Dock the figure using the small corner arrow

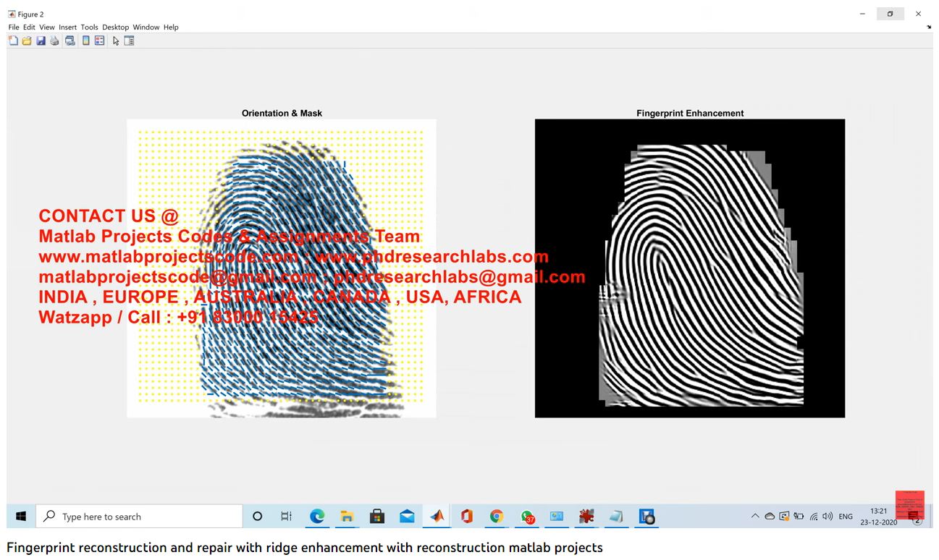[x=929, y=27]
